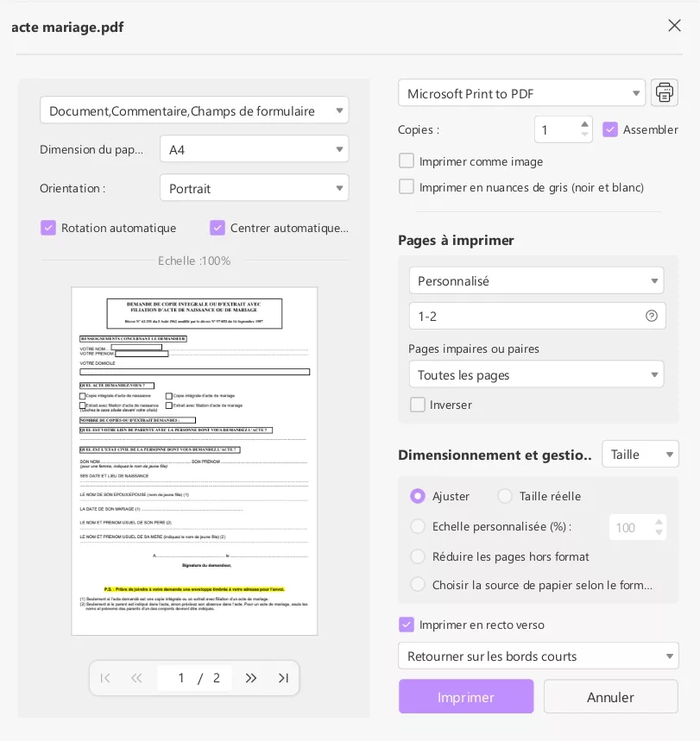The height and width of the screenshot is (741, 700).
Task: Skip to the last preview page
Action: (283, 678)
